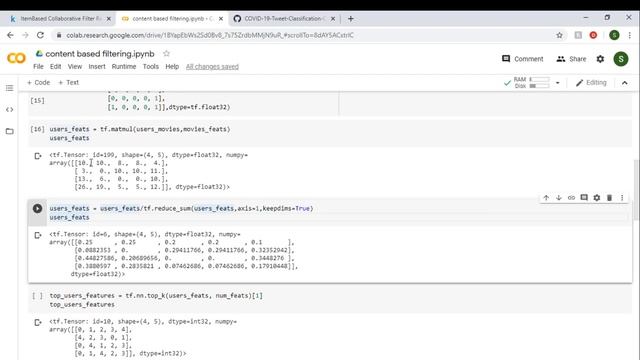640x360 pixels.
Task: Go back in browser history
Action: click(x=10, y=35)
